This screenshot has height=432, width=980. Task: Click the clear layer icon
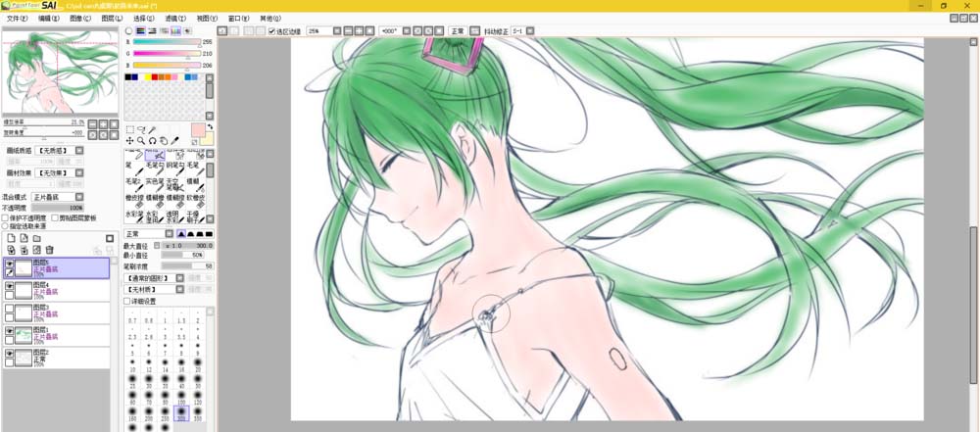[x=37, y=250]
